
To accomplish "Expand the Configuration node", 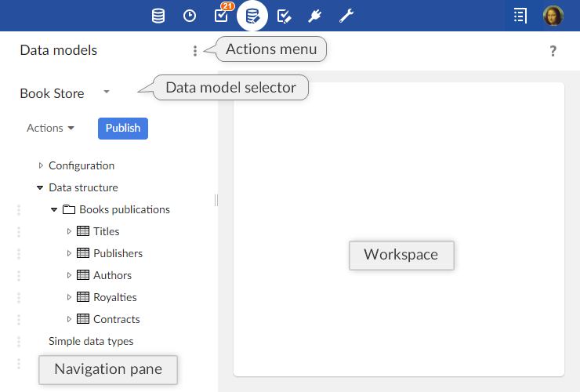I will click(42, 166).
